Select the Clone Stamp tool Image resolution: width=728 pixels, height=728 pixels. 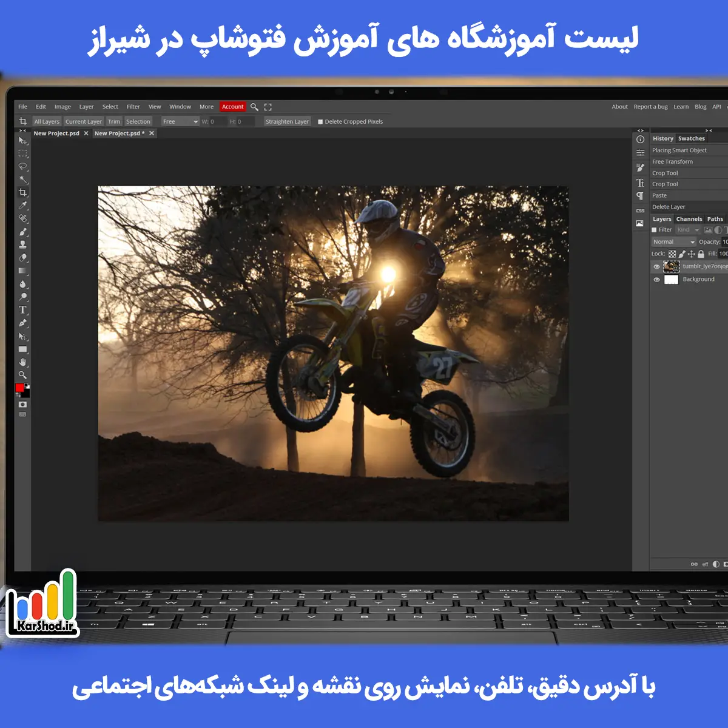[x=23, y=244]
